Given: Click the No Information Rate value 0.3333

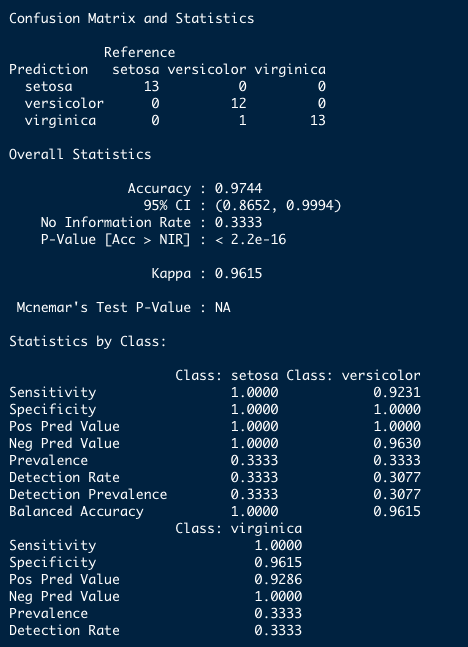Looking at the screenshot, I should click(x=238, y=222).
